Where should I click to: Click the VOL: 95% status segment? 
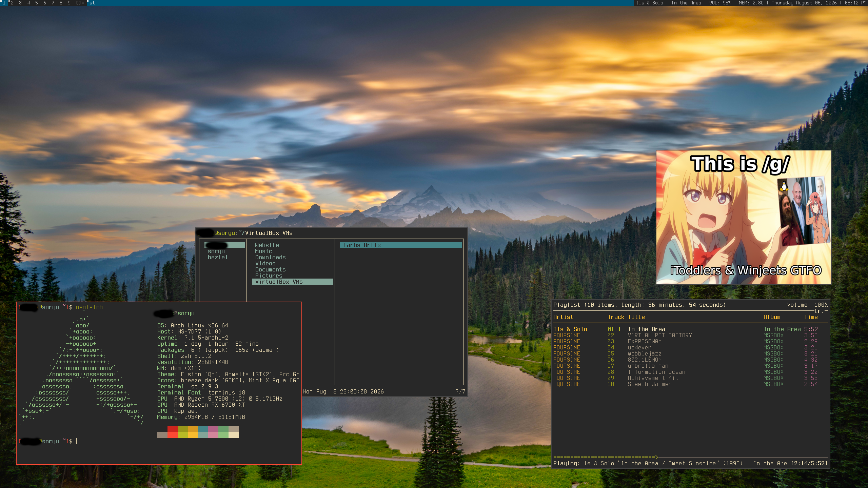720,3
